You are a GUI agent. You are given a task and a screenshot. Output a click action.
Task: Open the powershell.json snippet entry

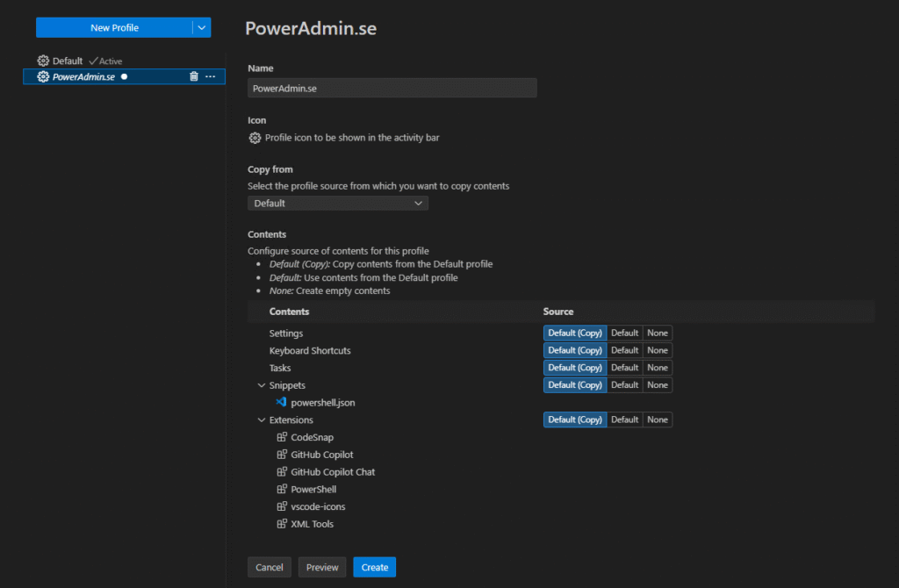pyautogui.click(x=323, y=403)
